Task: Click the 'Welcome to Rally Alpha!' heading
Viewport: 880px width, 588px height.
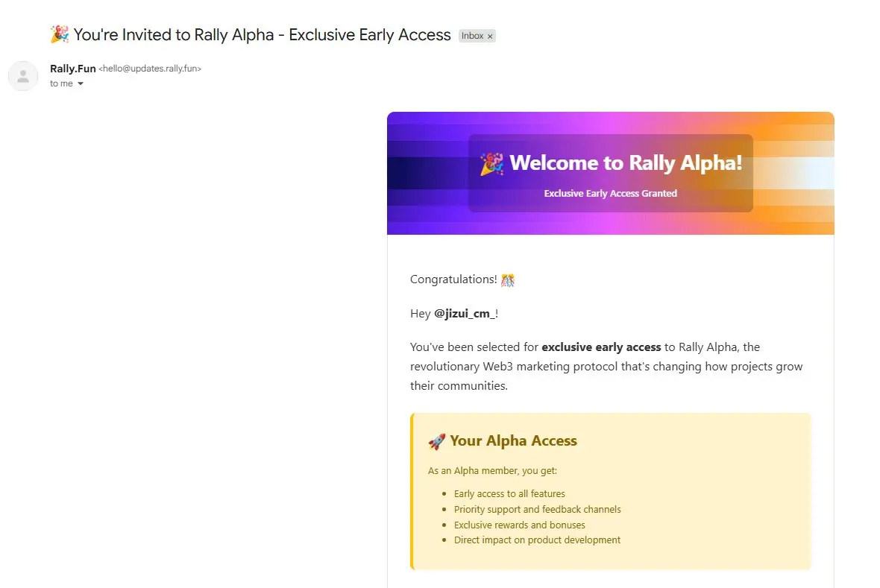Action: tap(626, 163)
